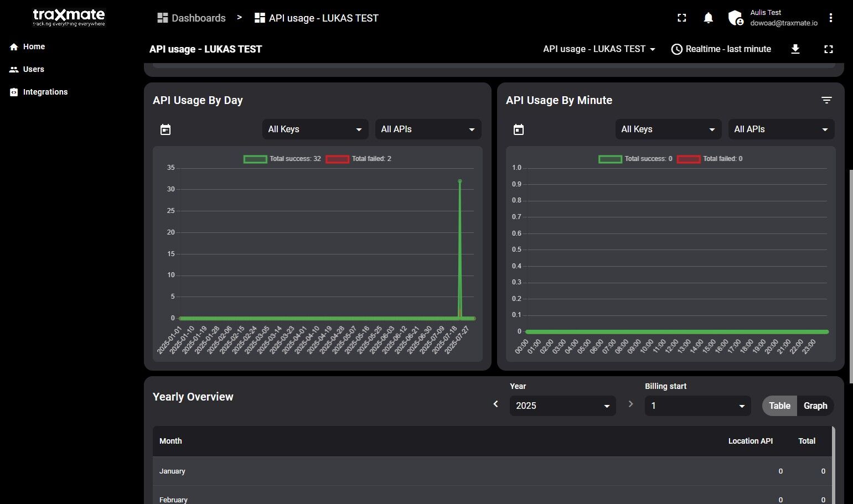853x504 pixels.
Task: Open All Keys dropdown in daily usage
Action: point(315,129)
